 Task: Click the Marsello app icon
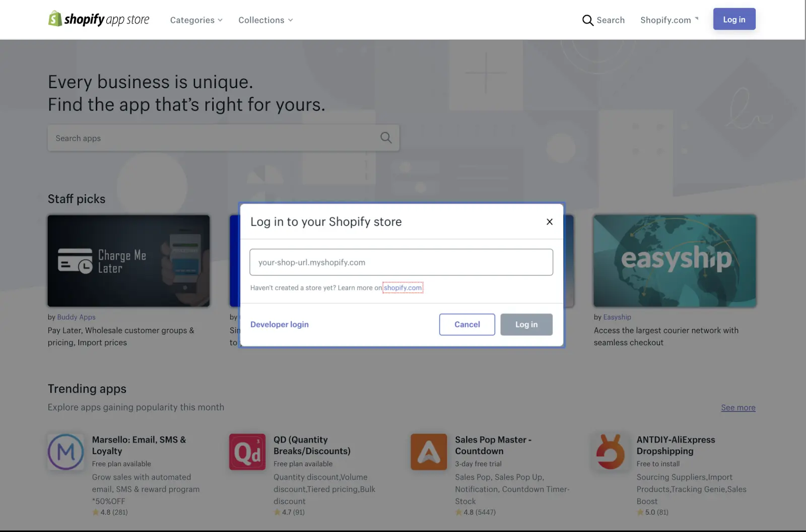coord(66,452)
